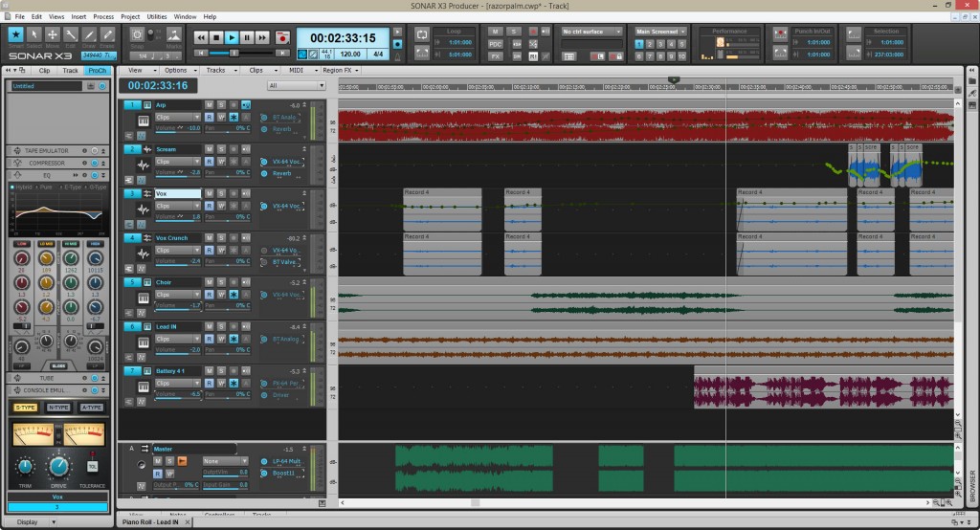Screen dimensions: 980x530
Task: Click the 4/4 meter display
Action: [x=378, y=55]
